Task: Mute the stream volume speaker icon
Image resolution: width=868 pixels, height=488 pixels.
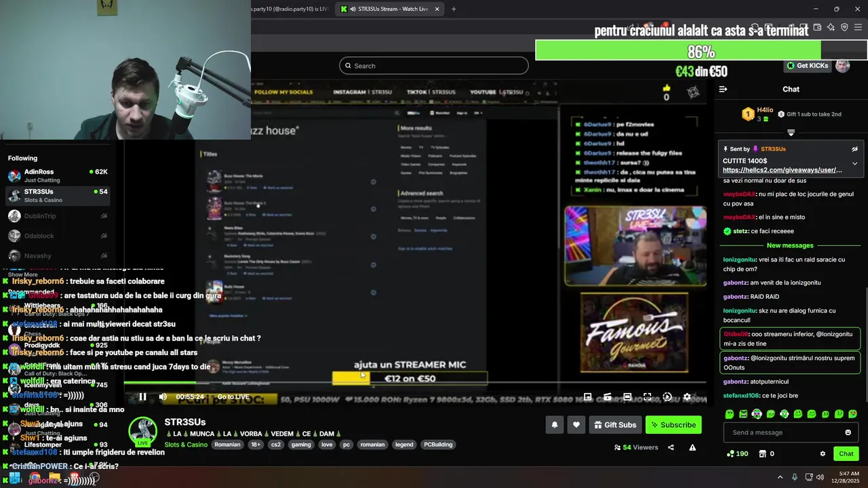Action: (x=163, y=397)
